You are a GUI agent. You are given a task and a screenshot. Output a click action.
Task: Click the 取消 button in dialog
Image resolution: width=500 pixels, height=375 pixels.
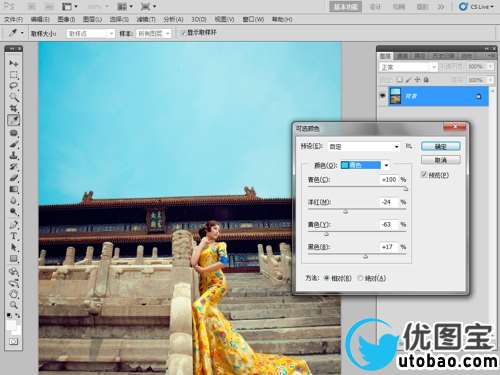(441, 160)
